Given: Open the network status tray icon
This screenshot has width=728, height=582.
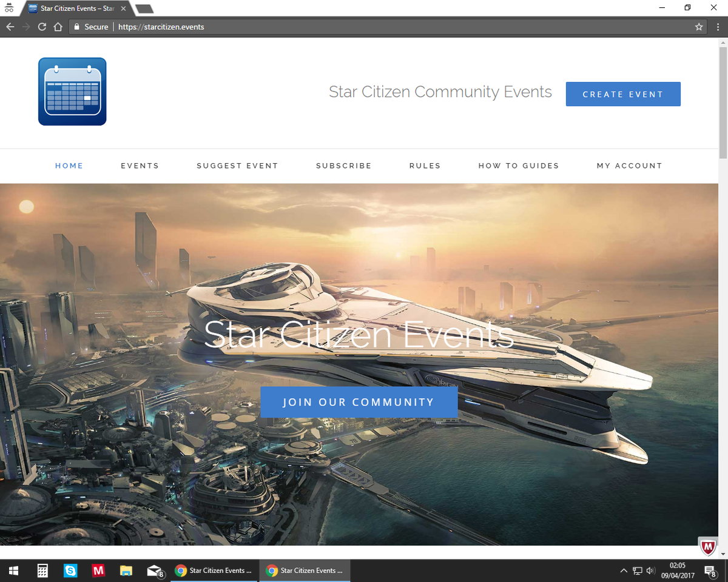Looking at the screenshot, I should tap(638, 570).
